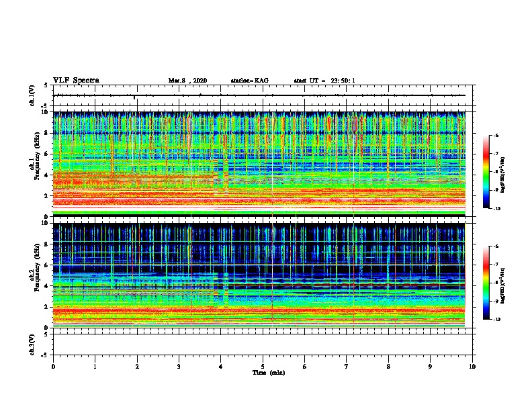Image resolution: width=532 pixels, height=411 pixels.
Task: Click the "-10" tick on ch.2 colorbar
Action: [496, 320]
